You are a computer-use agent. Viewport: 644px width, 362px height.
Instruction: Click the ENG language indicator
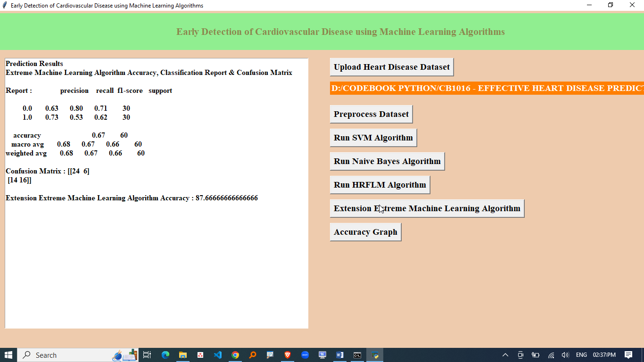click(581, 355)
